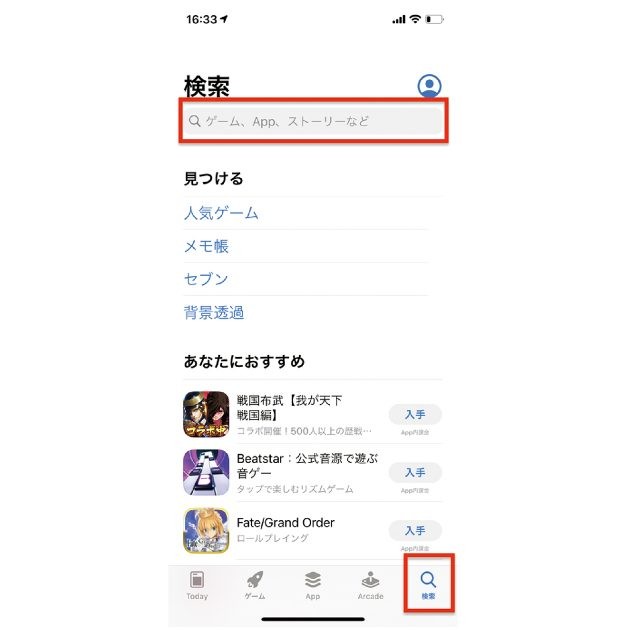This screenshot has width=630, height=630.
Task: Tap 入手 button for Beatstar
Action: (415, 472)
